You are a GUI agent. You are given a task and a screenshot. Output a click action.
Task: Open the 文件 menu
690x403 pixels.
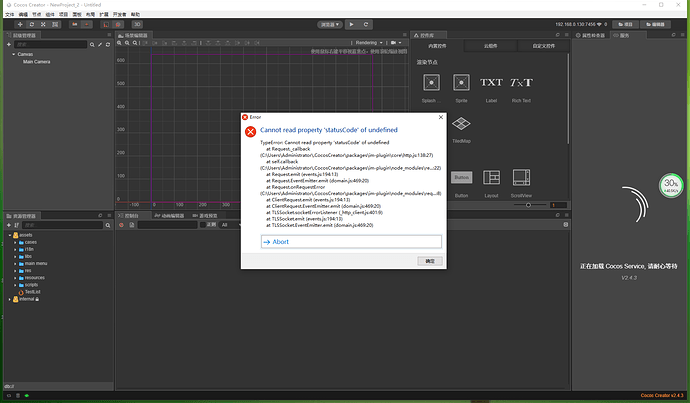[x=9, y=15]
